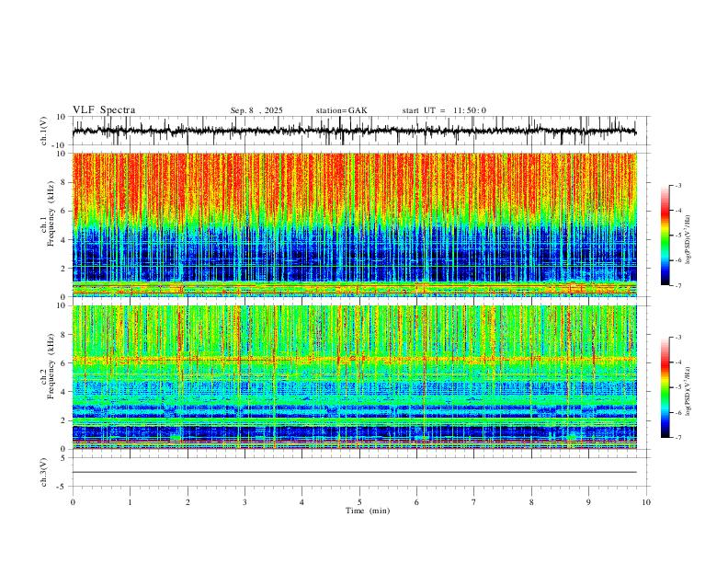The height and width of the screenshot is (563, 728).
Task: Click the "Time (min)" x-axis label
Action: tap(368, 511)
